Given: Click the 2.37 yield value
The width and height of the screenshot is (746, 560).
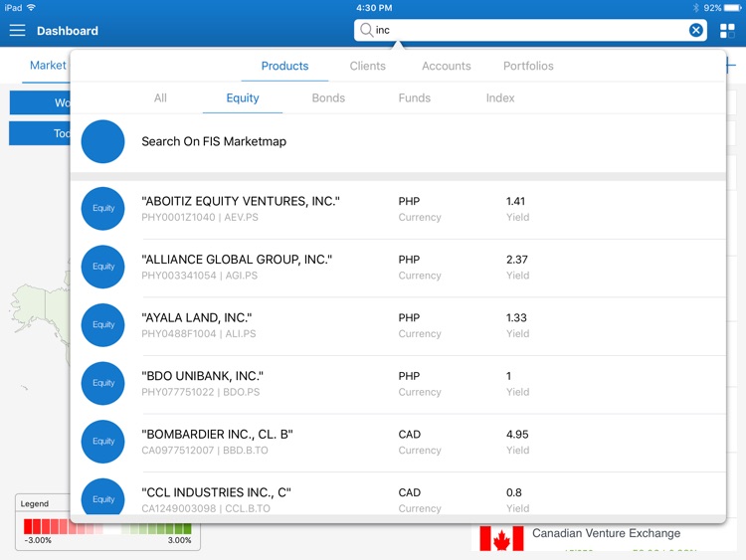Looking at the screenshot, I should click(516, 260).
